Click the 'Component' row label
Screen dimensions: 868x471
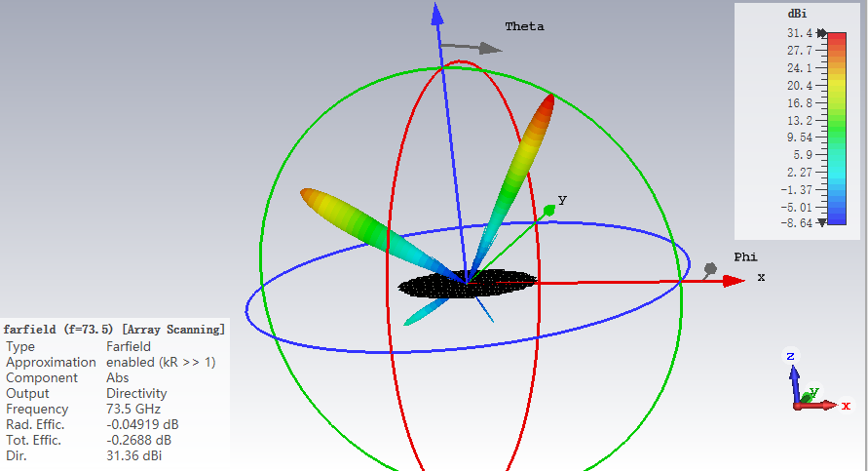point(42,378)
